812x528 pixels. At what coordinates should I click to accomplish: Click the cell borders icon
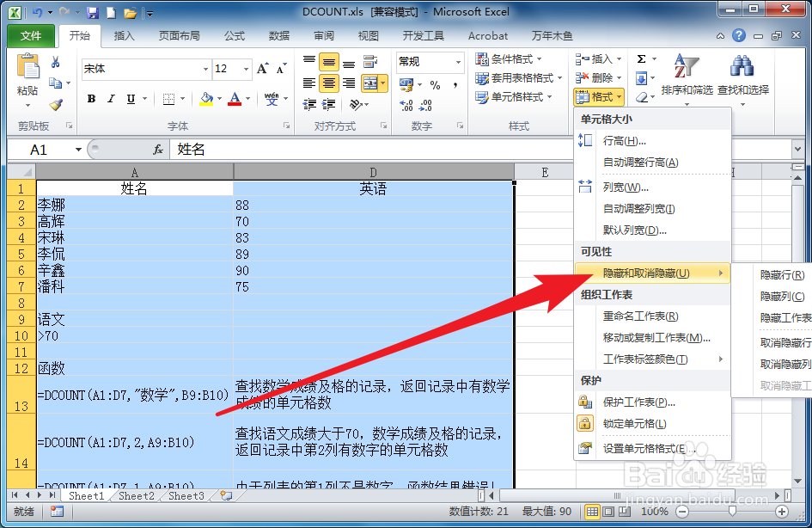tap(168, 98)
